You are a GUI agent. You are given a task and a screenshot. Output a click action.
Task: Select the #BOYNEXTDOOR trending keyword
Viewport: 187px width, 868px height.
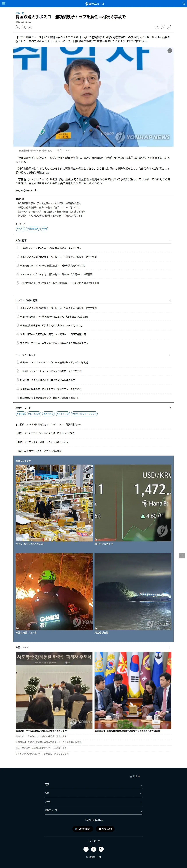pos(84,414)
